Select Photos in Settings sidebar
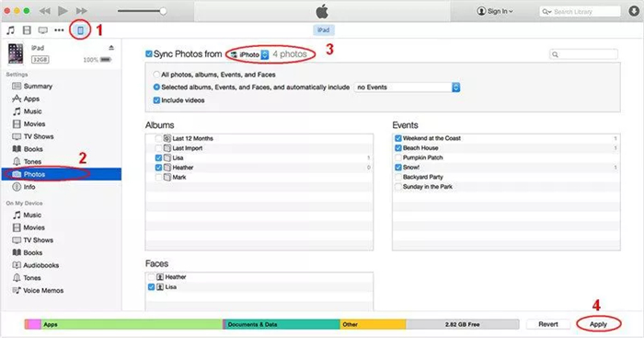Viewport: 644px width, 338px height. (62, 174)
